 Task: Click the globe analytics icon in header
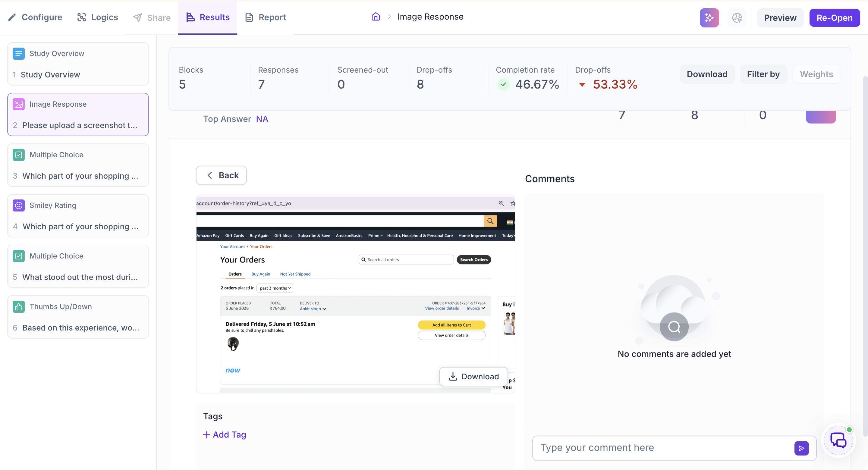point(737,17)
